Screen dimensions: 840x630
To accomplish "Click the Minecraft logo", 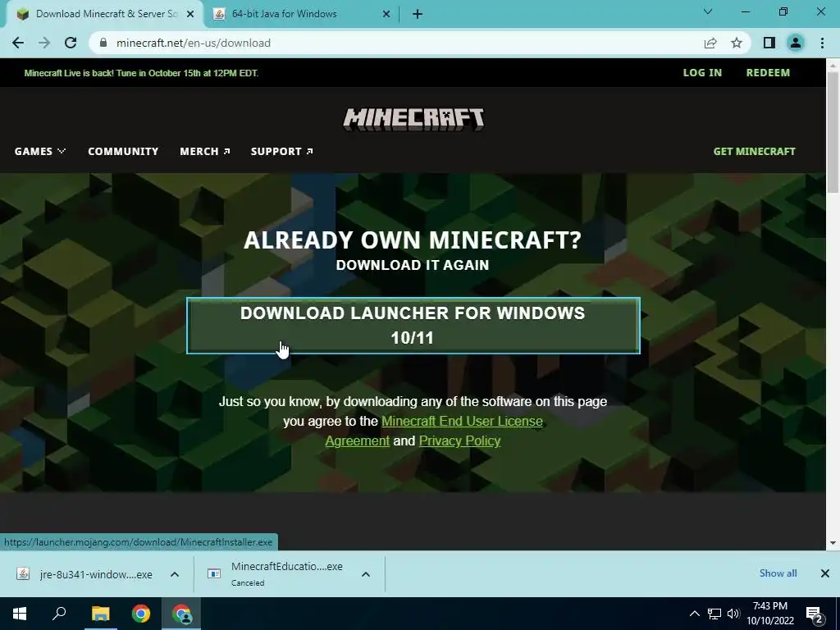I will pos(413,119).
